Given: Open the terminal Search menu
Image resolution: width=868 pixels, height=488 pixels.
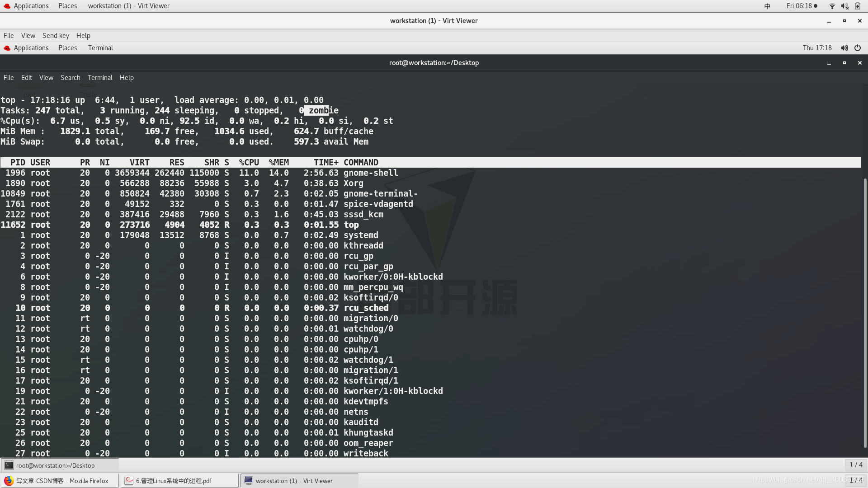Looking at the screenshot, I should click(x=71, y=78).
